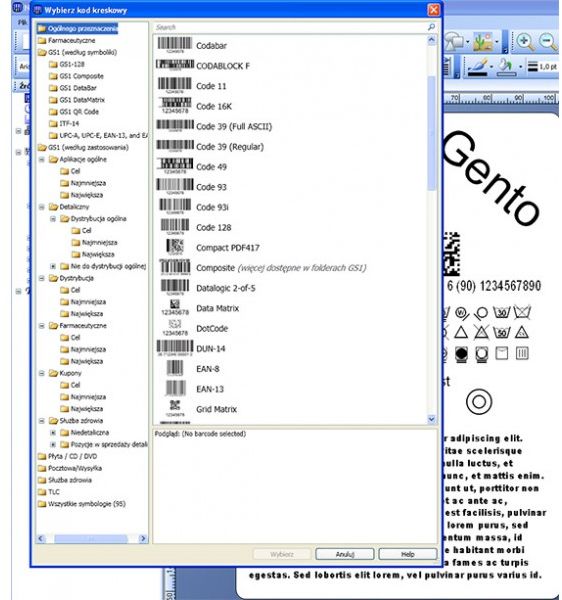This screenshot has width=562, height=600.
Task: Click the barcode list scroll down arrow
Action: tap(432, 419)
